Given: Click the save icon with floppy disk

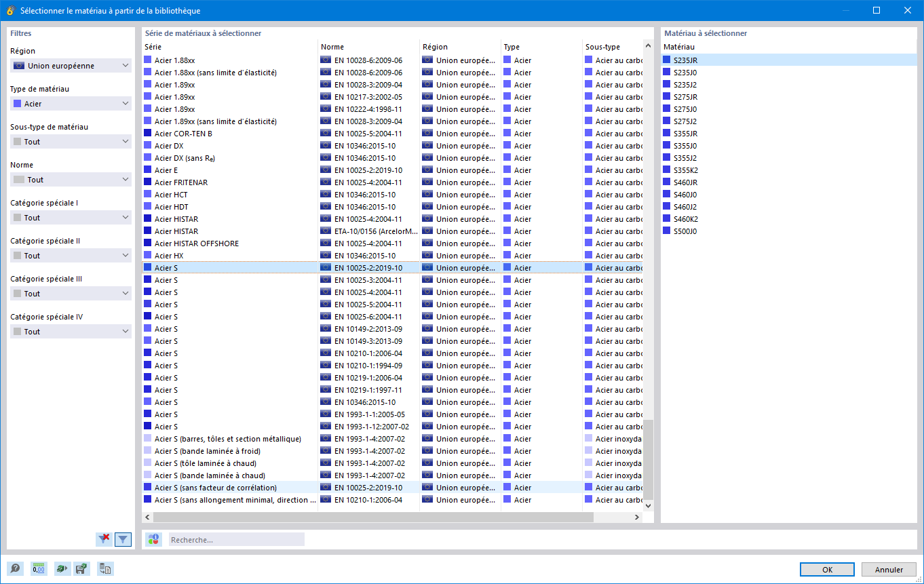Looking at the screenshot, I should point(82,569).
